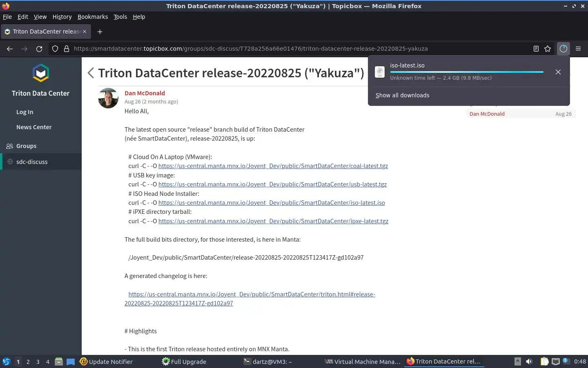This screenshot has height=368, width=588.
Task: Open the View menu
Action: (x=40, y=17)
